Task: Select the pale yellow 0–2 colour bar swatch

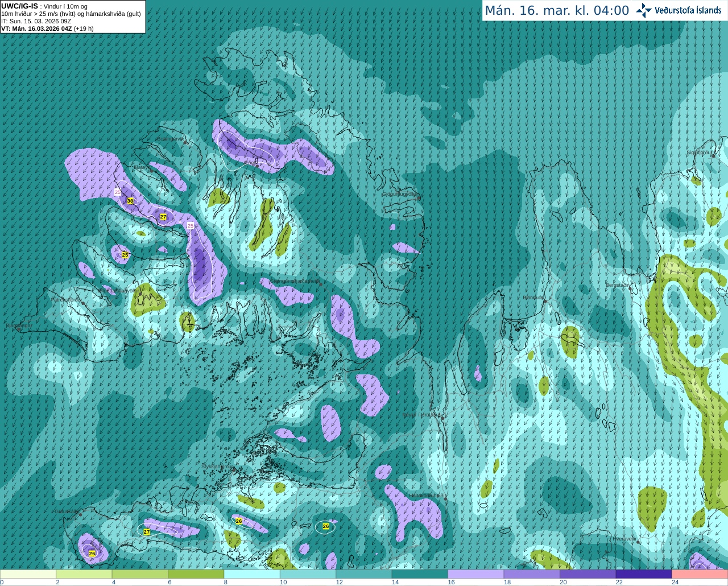Action: click(28, 574)
